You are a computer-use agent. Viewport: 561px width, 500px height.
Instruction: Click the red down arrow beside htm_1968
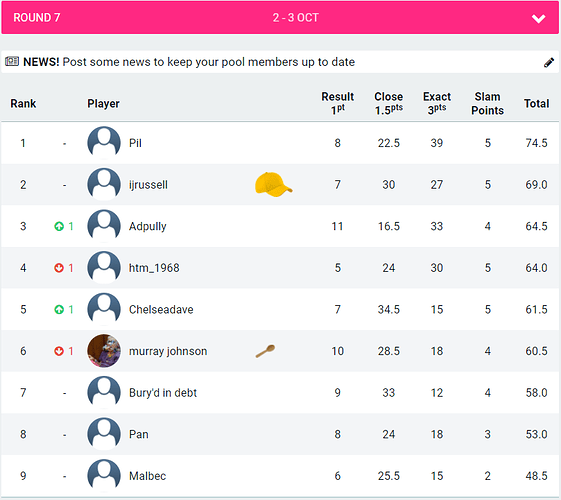tap(59, 268)
